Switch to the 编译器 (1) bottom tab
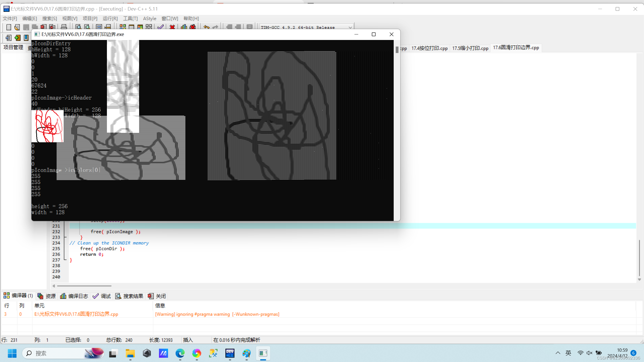Image resolution: width=644 pixels, height=362 pixels. coord(18,296)
